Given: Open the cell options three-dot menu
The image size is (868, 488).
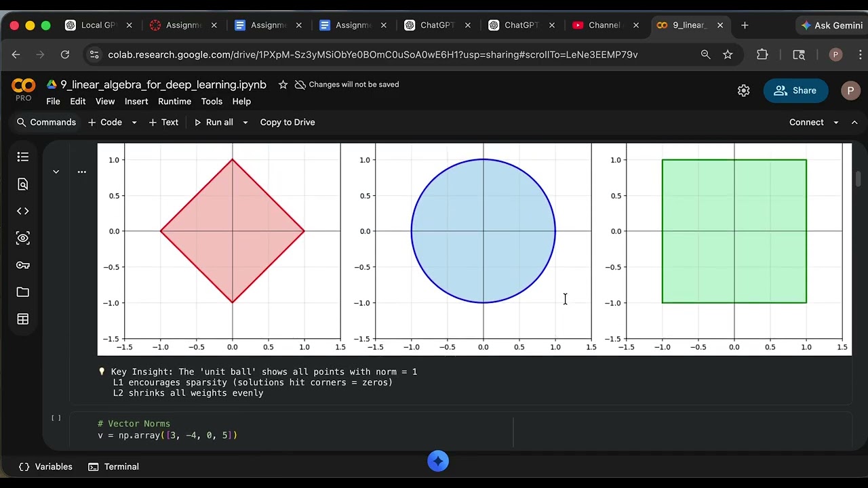Looking at the screenshot, I should [x=81, y=171].
